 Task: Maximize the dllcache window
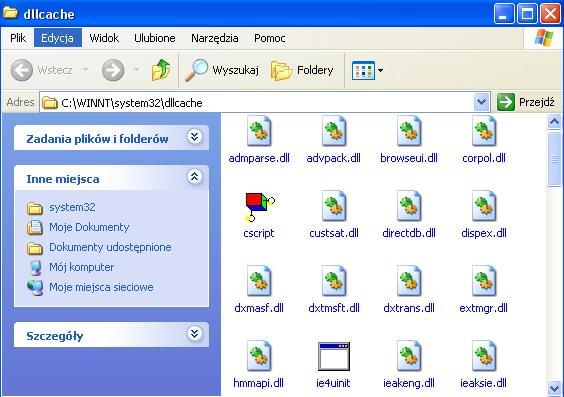[527, 14]
